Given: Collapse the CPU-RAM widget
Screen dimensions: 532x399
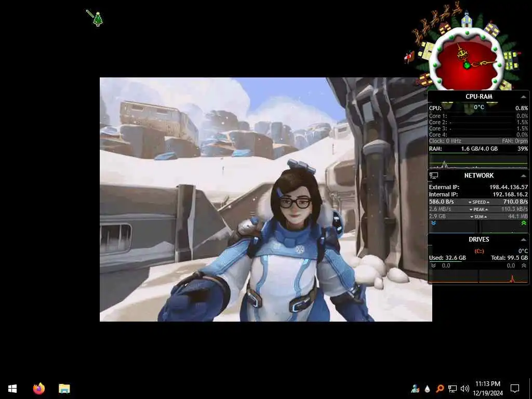Looking at the screenshot, I should [x=524, y=97].
